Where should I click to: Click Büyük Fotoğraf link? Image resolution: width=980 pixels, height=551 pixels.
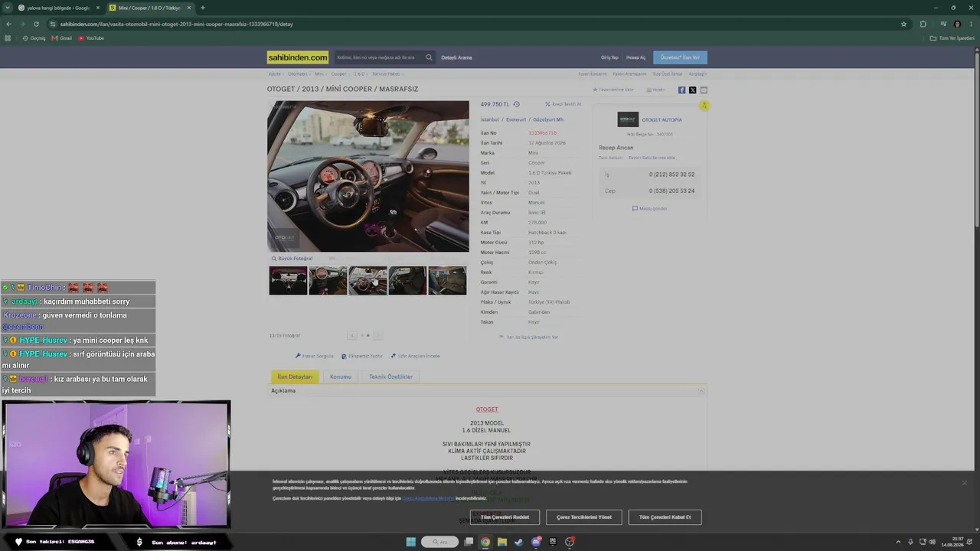click(x=292, y=259)
